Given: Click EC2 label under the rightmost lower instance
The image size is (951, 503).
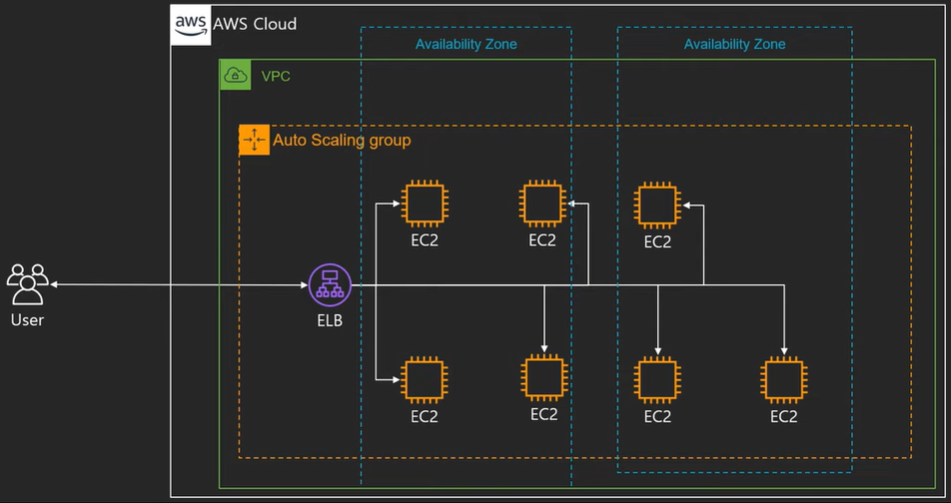Looking at the screenshot, I should coord(784,417).
